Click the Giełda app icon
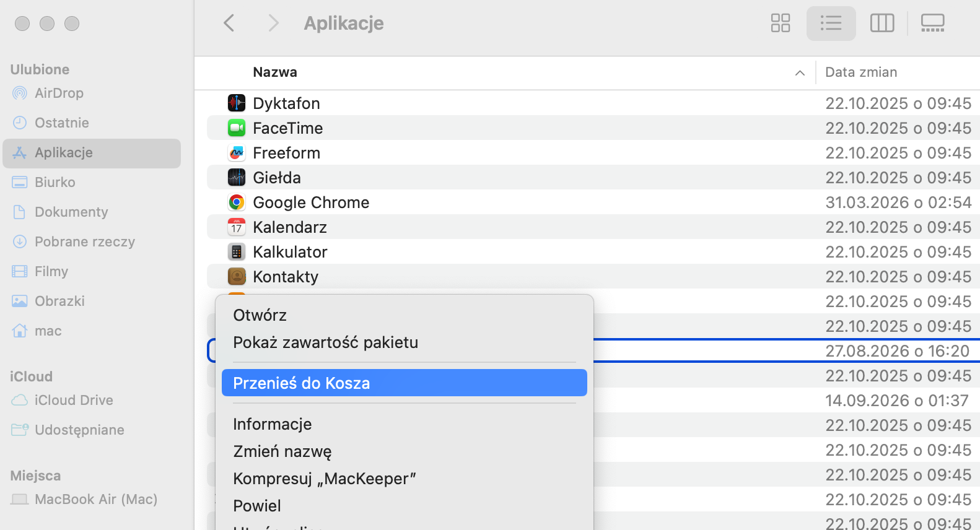The width and height of the screenshot is (980, 530). (237, 177)
